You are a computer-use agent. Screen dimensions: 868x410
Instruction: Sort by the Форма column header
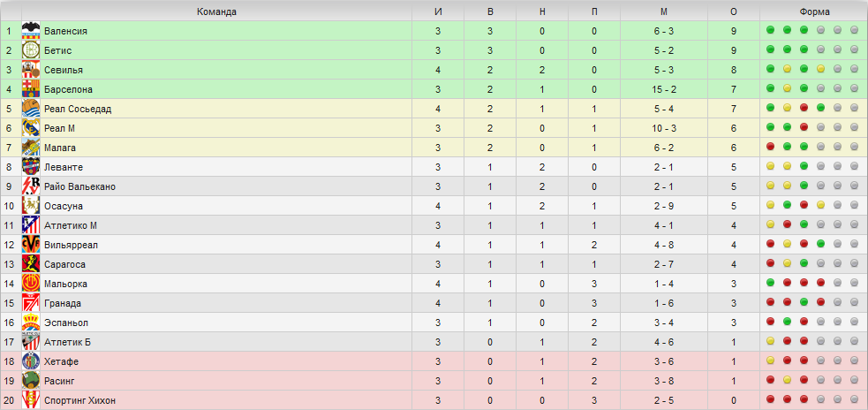click(814, 11)
